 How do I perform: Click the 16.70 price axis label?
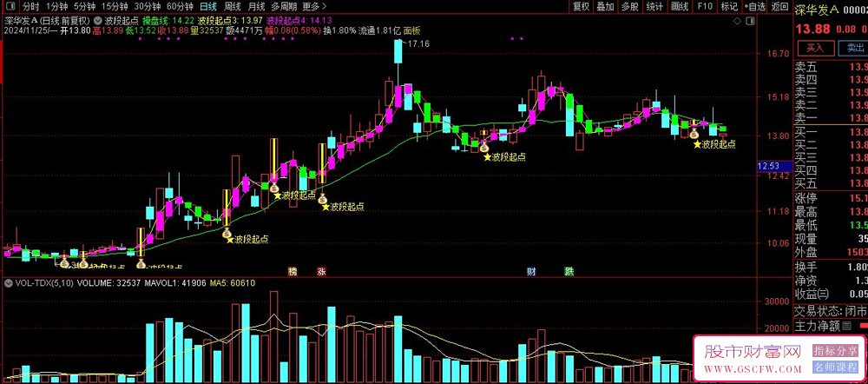click(x=777, y=54)
